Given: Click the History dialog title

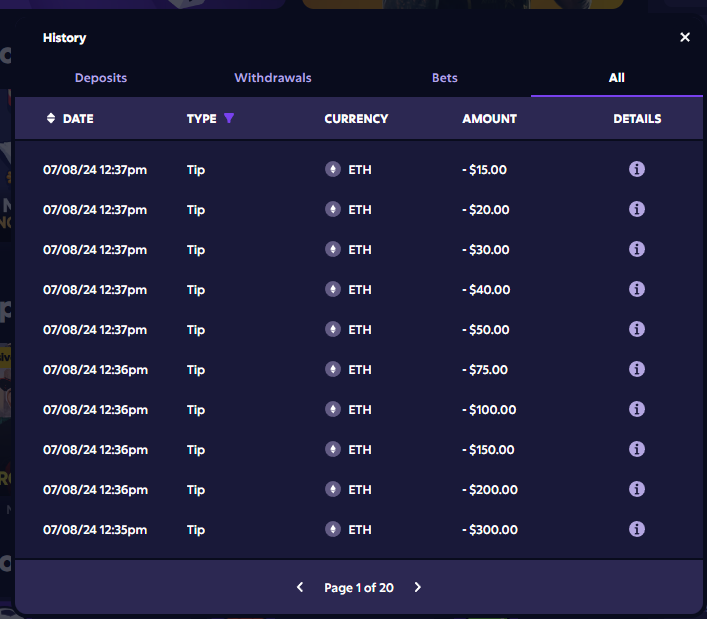Looking at the screenshot, I should (64, 38).
